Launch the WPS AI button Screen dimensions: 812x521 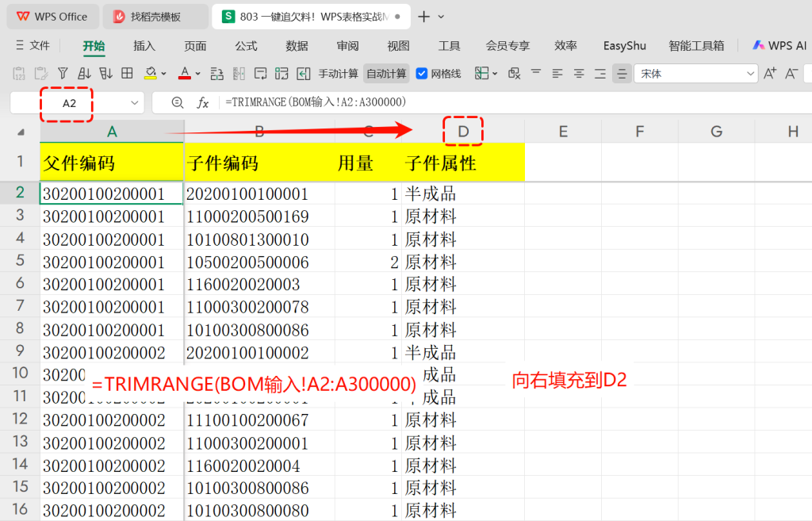[779, 45]
